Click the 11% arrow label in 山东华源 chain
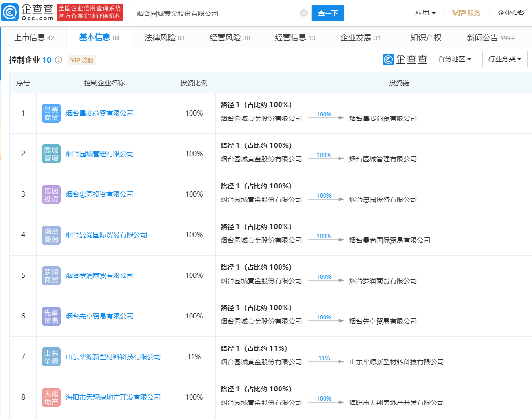 coord(324,358)
